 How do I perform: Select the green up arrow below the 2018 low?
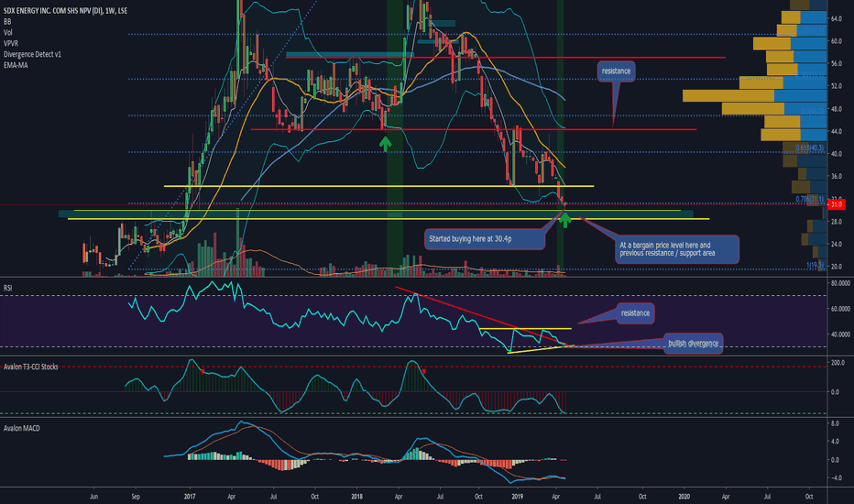(385, 143)
